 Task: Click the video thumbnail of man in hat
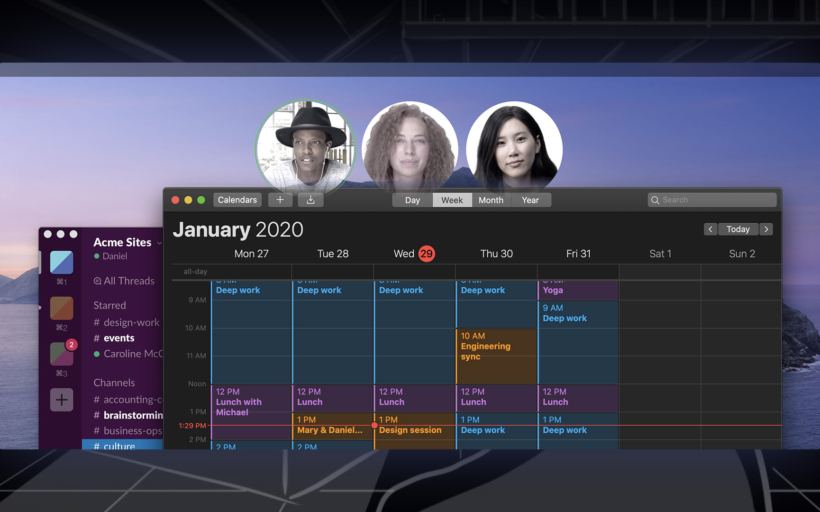[x=305, y=148]
